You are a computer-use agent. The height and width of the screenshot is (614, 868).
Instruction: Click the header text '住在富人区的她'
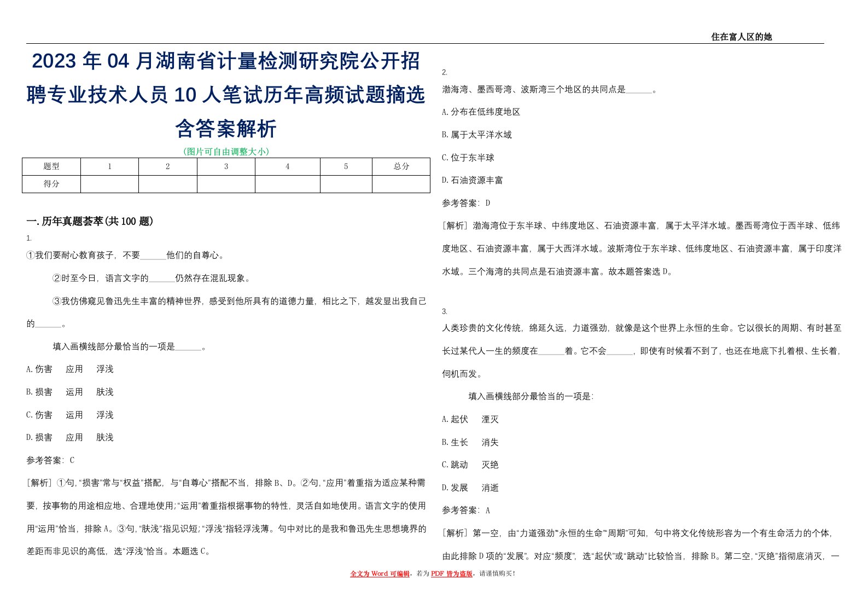(741, 37)
